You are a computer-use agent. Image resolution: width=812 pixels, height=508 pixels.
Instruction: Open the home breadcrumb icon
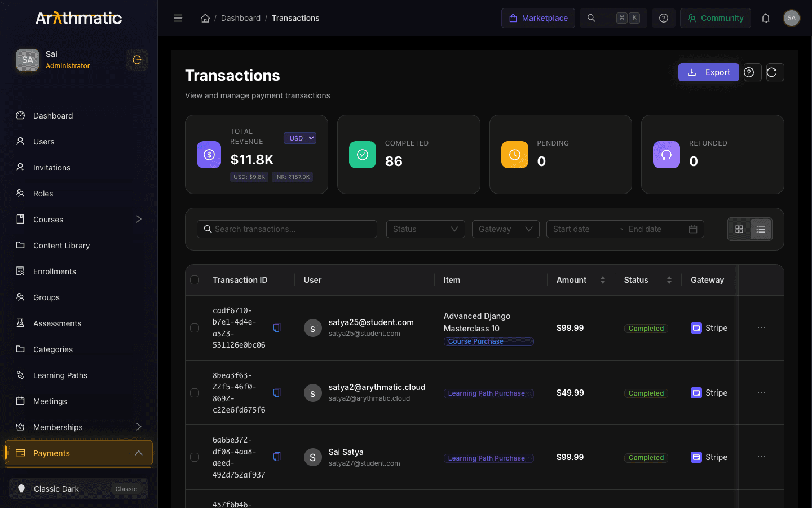[x=205, y=18]
